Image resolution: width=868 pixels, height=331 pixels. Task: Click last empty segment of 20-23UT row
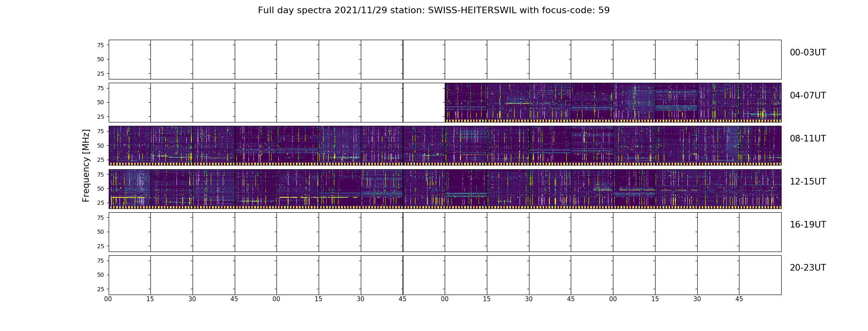(x=760, y=275)
